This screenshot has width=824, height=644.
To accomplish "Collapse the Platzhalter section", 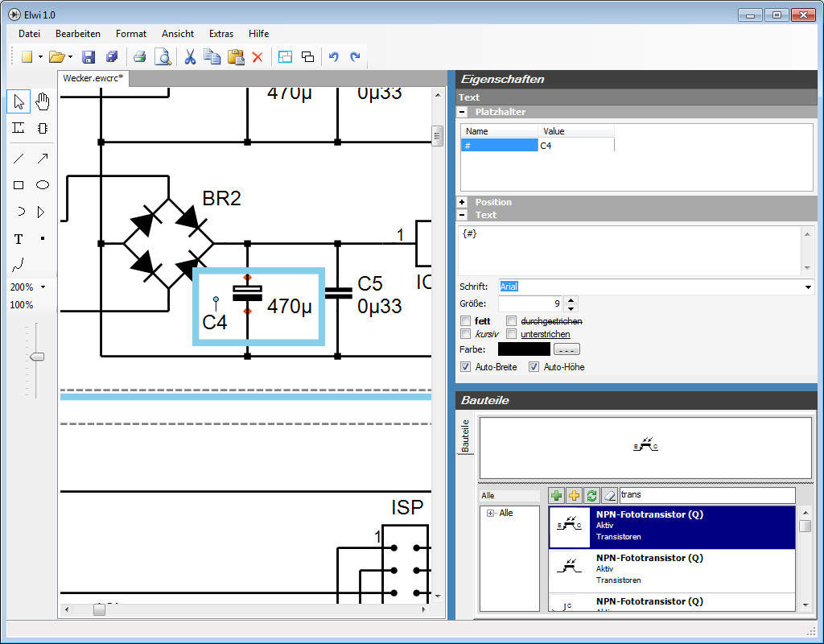I will pyautogui.click(x=462, y=112).
